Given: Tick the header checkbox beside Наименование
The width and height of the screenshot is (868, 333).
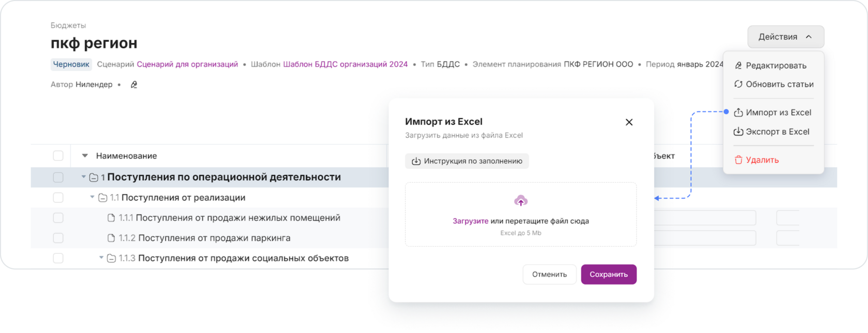Looking at the screenshot, I should click(x=58, y=156).
